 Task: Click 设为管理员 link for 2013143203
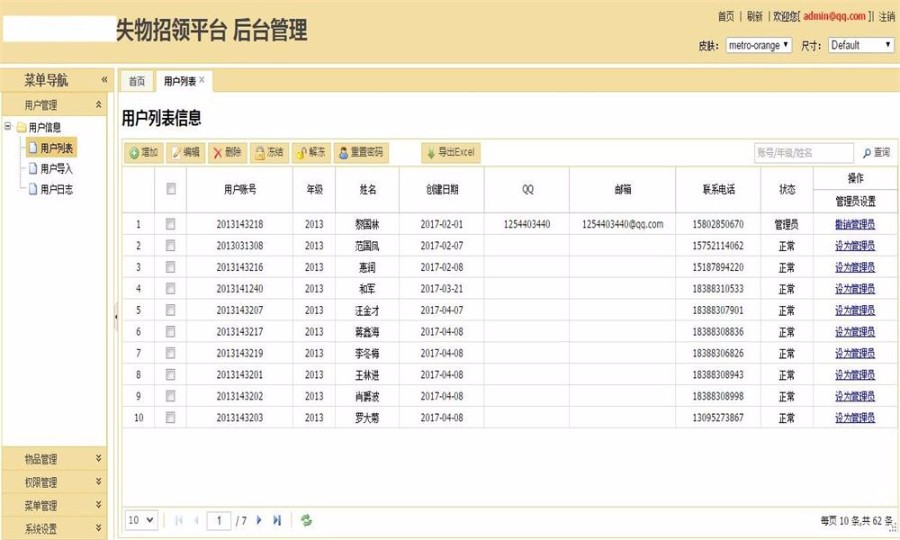click(x=855, y=418)
